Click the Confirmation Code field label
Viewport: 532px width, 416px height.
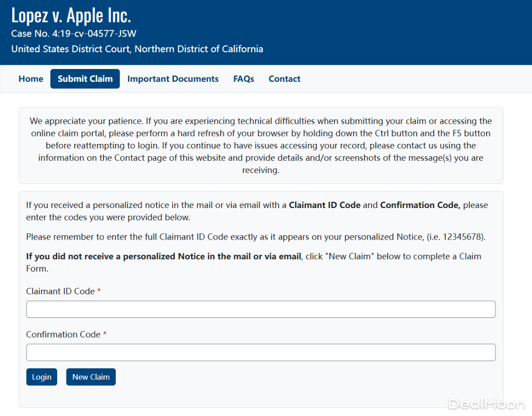coord(63,334)
